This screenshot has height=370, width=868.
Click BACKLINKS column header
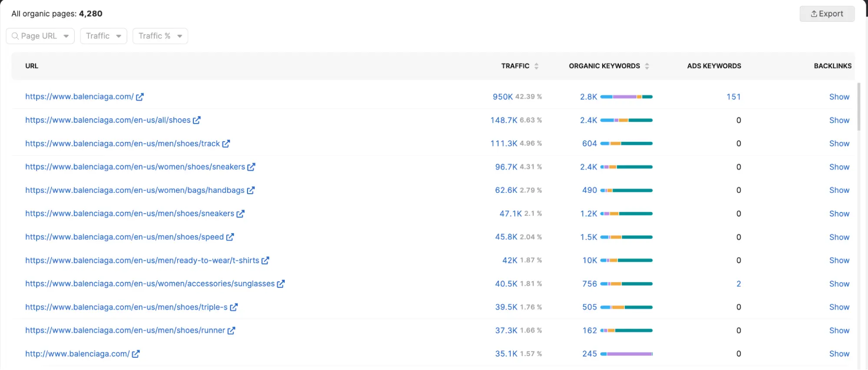(x=832, y=66)
